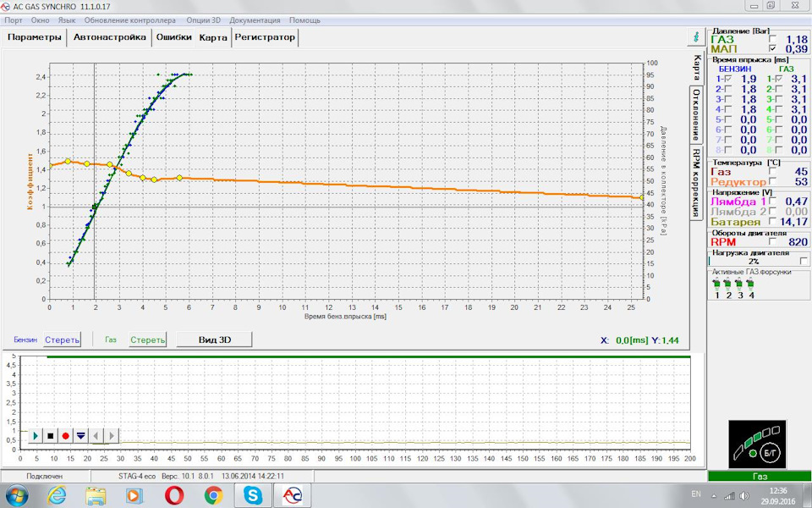The image size is (812, 508).
Task: Erase gas map with Газ Стереть
Action: pyautogui.click(x=147, y=340)
